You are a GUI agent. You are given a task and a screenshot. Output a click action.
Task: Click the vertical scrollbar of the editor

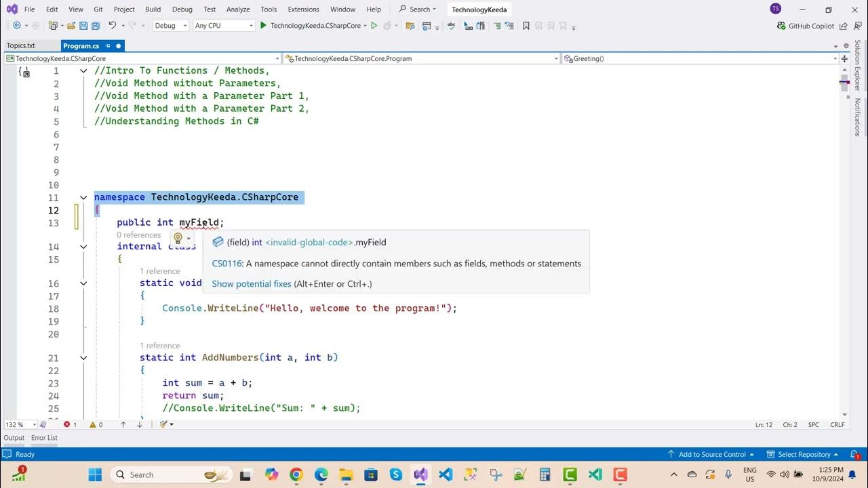pyautogui.click(x=845, y=241)
